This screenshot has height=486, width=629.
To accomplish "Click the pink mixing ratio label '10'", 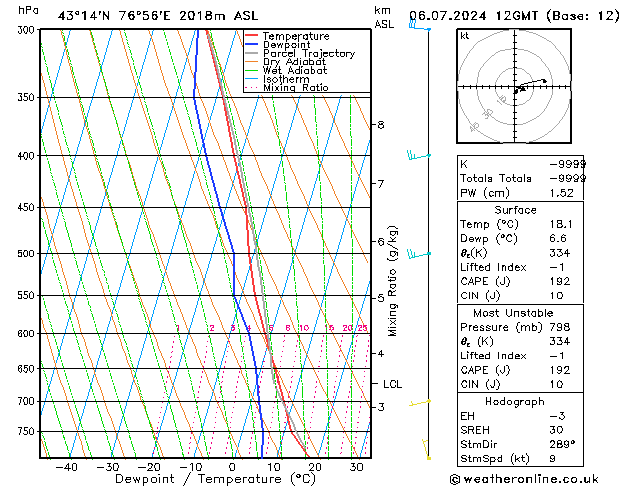I will [x=304, y=328].
